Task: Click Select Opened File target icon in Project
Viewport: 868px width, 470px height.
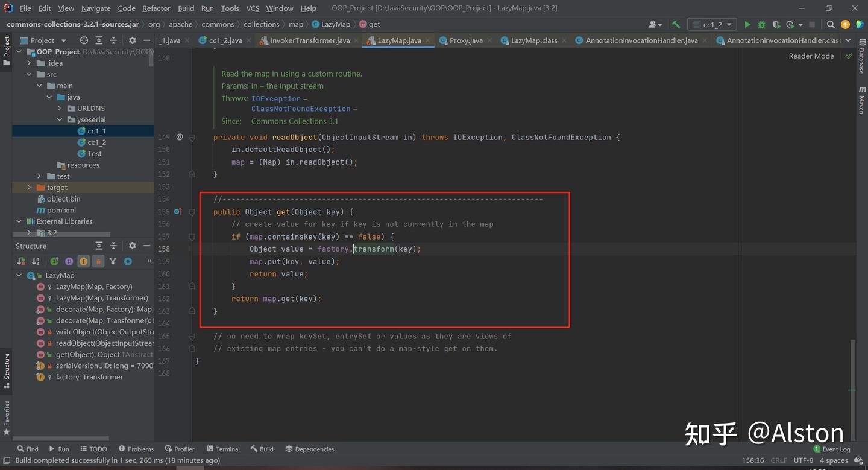Action: pos(84,40)
